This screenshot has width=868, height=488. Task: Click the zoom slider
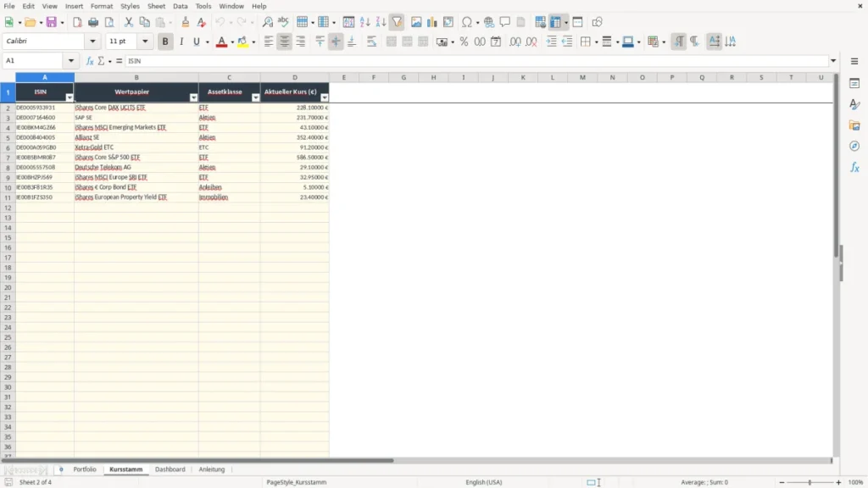(810, 482)
